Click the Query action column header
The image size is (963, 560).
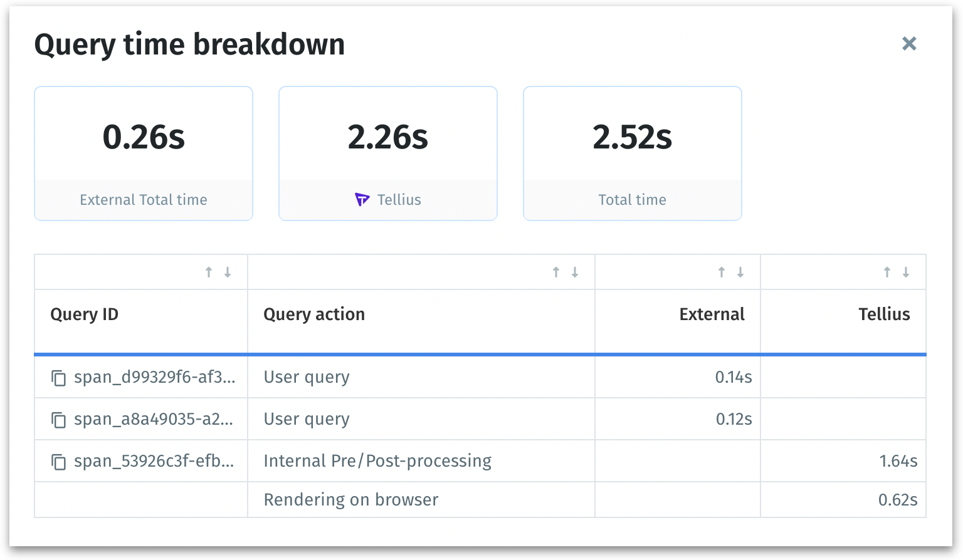[314, 314]
